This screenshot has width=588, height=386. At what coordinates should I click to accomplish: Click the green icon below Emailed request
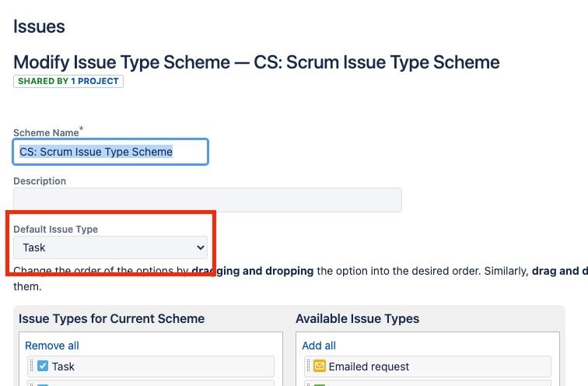tap(320, 385)
